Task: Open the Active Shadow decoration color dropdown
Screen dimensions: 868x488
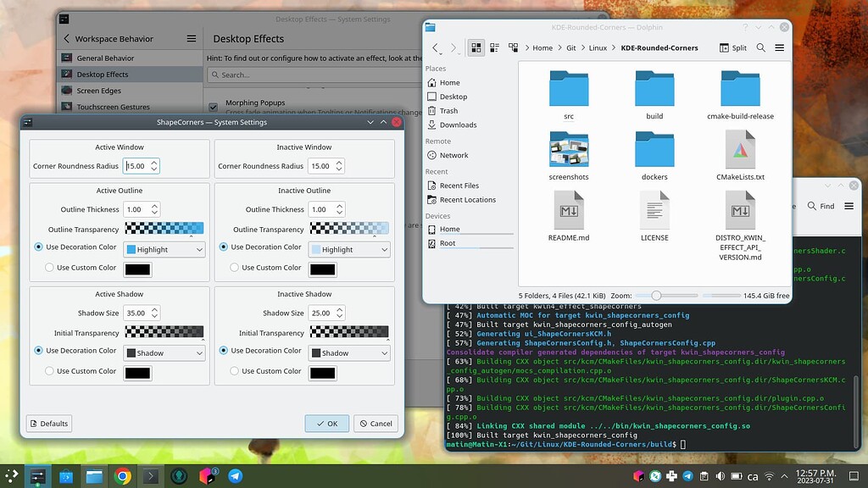Action: (x=164, y=352)
